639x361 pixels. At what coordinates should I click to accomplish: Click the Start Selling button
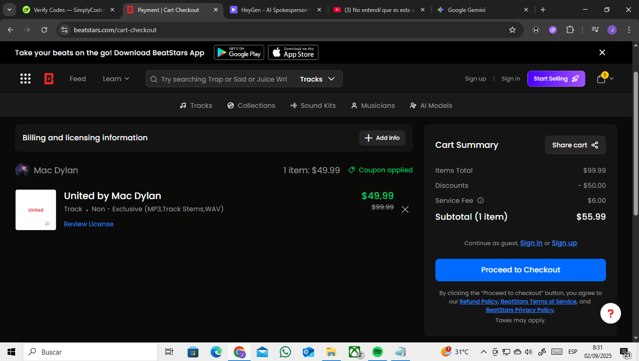[x=556, y=79]
